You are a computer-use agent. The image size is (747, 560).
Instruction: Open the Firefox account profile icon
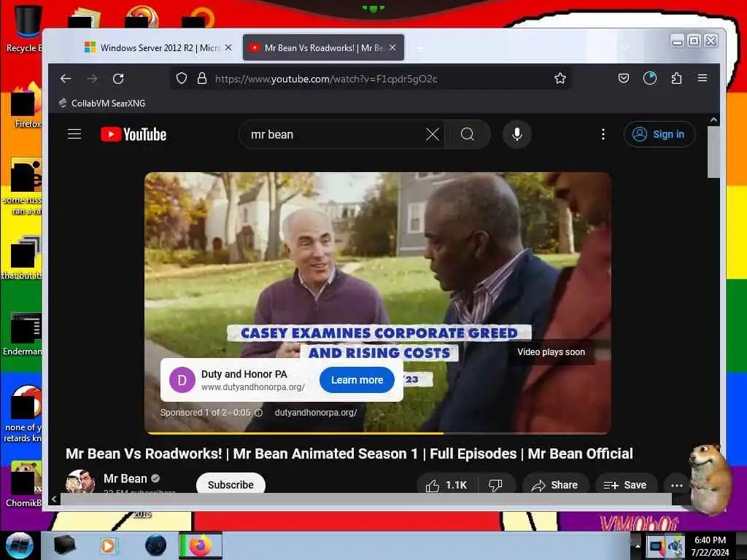[650, 78]
